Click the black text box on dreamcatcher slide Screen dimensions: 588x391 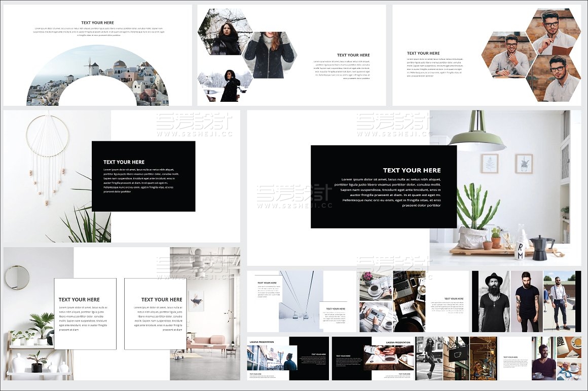pos(143,176)
